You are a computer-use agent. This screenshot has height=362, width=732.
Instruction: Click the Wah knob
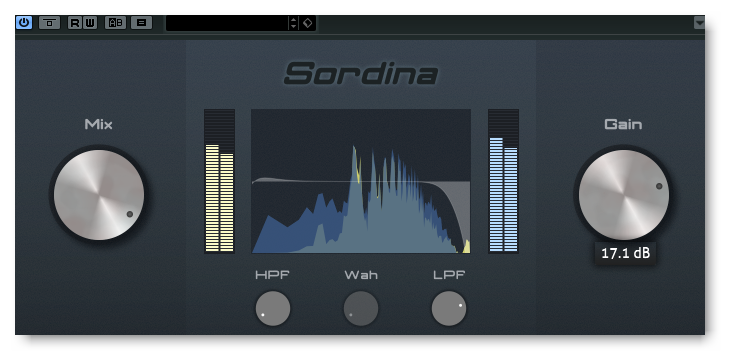[x=361, y=308]
